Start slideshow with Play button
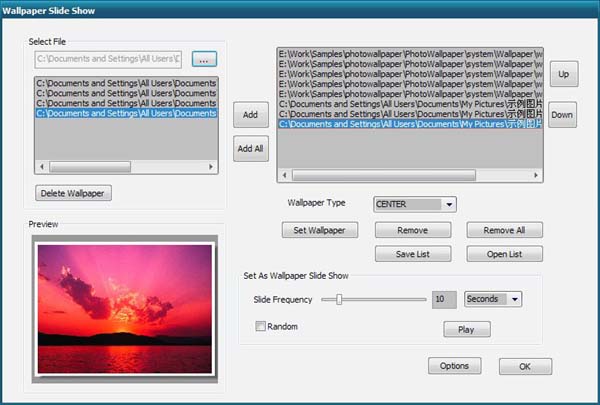The image size is (600, 405). tap(467, 329)
